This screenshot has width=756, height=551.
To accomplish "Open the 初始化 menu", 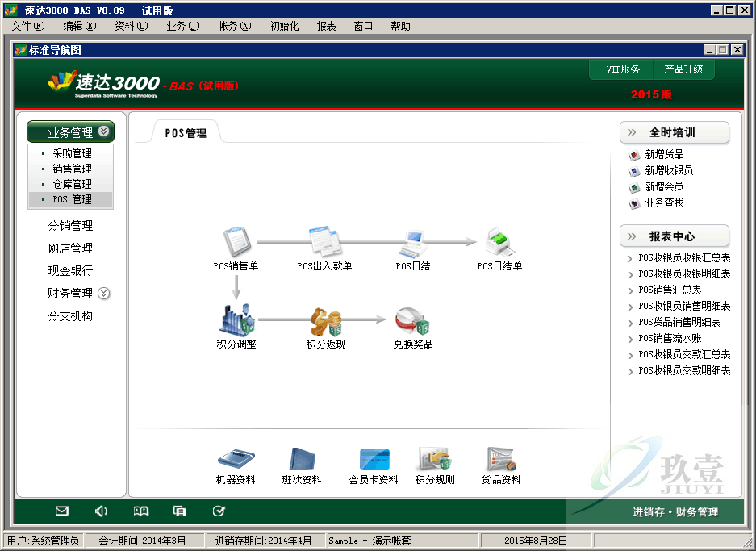I will (x=284, y=26).
